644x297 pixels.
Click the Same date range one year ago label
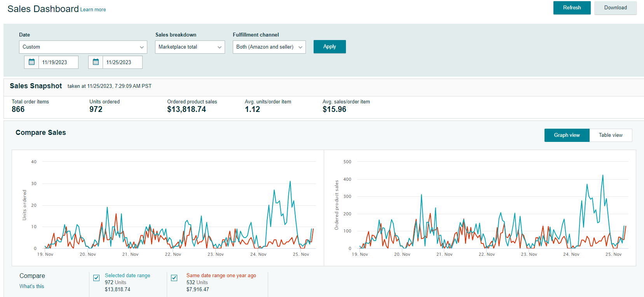pyautogui.click(x=221, y=276)
